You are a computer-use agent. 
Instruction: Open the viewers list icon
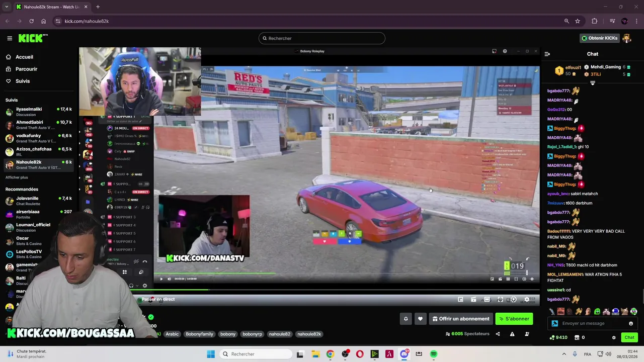click(x=527, y=334)
